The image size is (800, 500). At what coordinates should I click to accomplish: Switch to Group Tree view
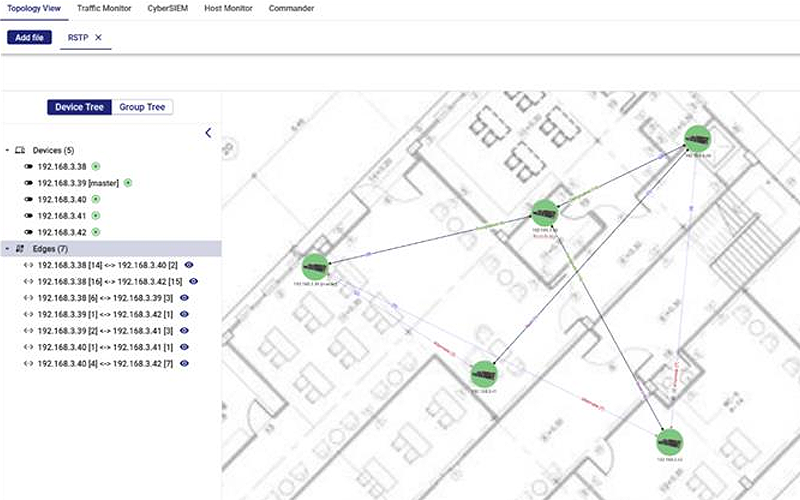click(x=142, y=107)
